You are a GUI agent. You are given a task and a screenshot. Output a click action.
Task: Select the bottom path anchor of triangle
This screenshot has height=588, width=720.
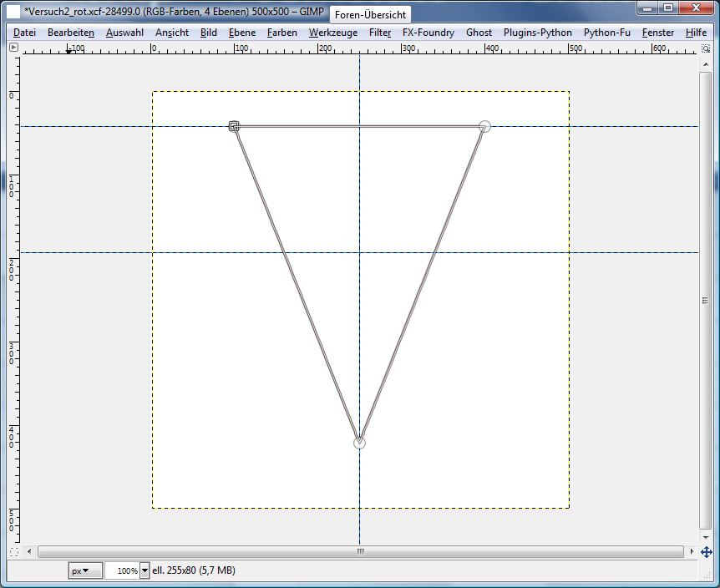[359, 443]
